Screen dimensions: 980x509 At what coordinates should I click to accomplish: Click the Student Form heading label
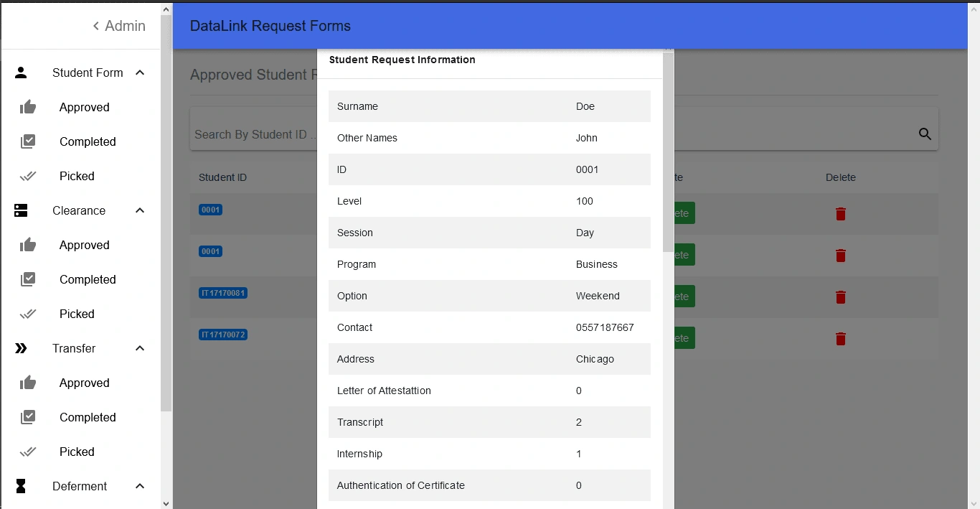(88, 73)
